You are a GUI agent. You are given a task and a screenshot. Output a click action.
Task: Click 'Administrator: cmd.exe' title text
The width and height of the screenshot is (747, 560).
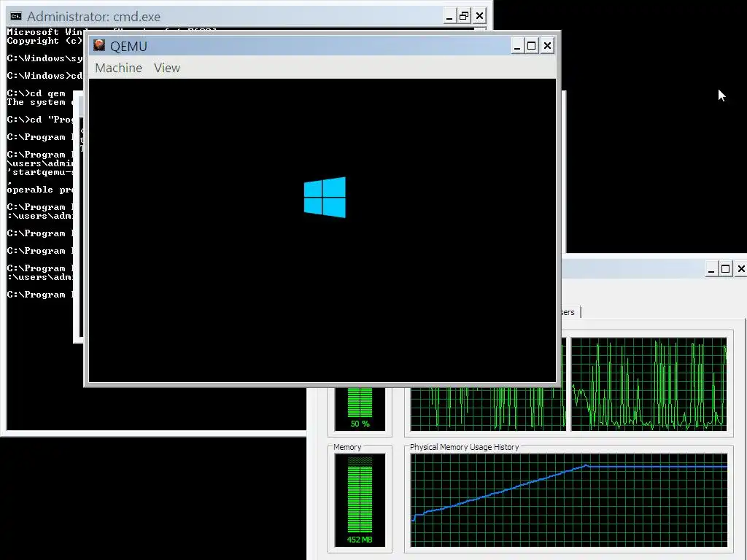93,17
